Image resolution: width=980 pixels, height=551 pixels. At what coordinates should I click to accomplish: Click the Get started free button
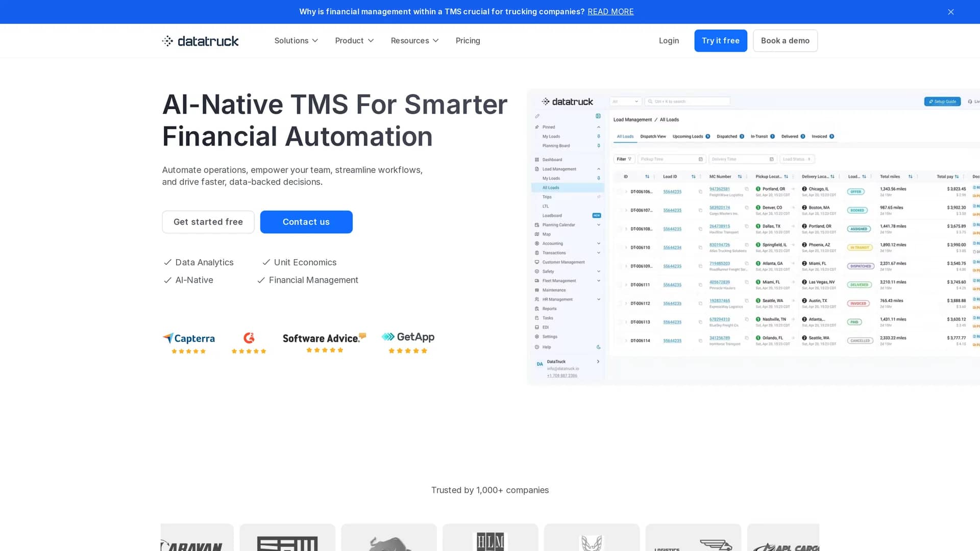(x=208, y=222)
